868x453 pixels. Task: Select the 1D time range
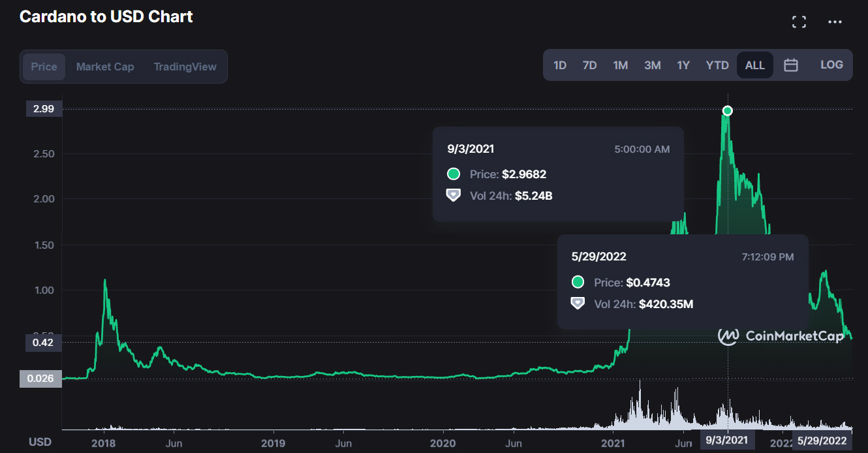coord(560,65)
